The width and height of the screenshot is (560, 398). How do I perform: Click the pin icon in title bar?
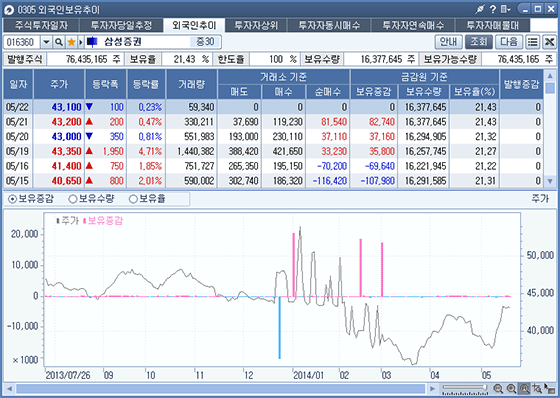point(480,9)
